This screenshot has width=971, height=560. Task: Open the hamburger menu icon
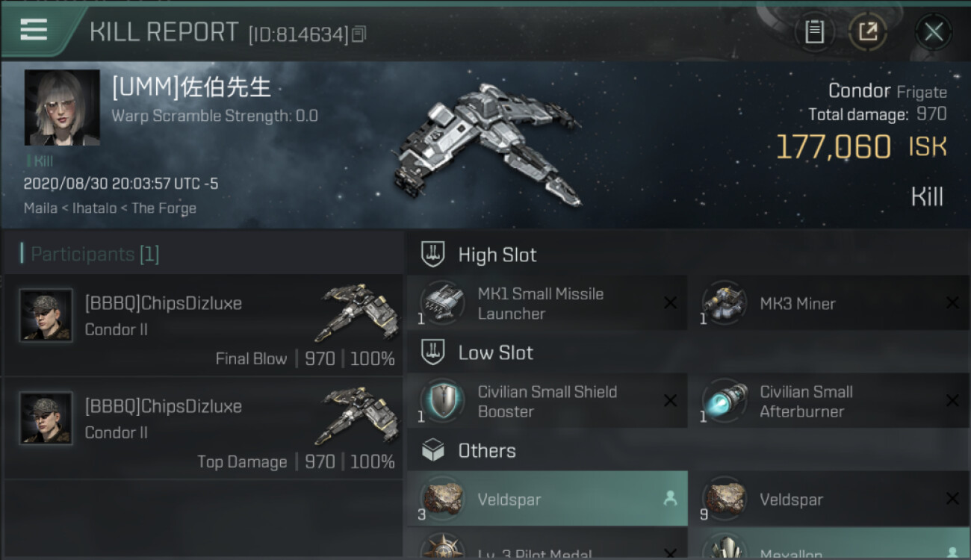click(x=34, y=30)
